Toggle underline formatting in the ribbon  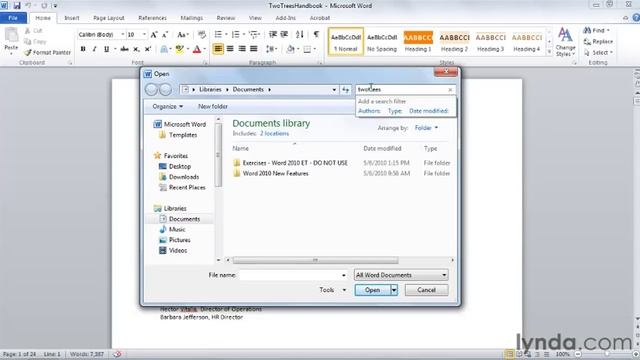[x=107, y=49]
